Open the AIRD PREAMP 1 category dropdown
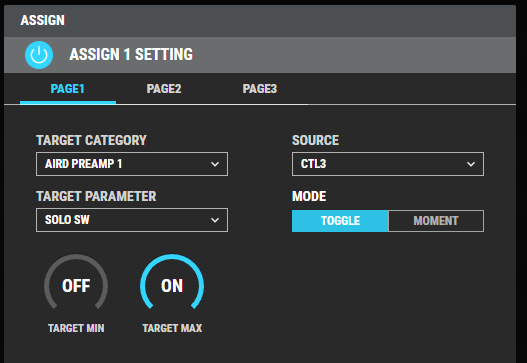527x363 pixels. (x=132, y=164)
